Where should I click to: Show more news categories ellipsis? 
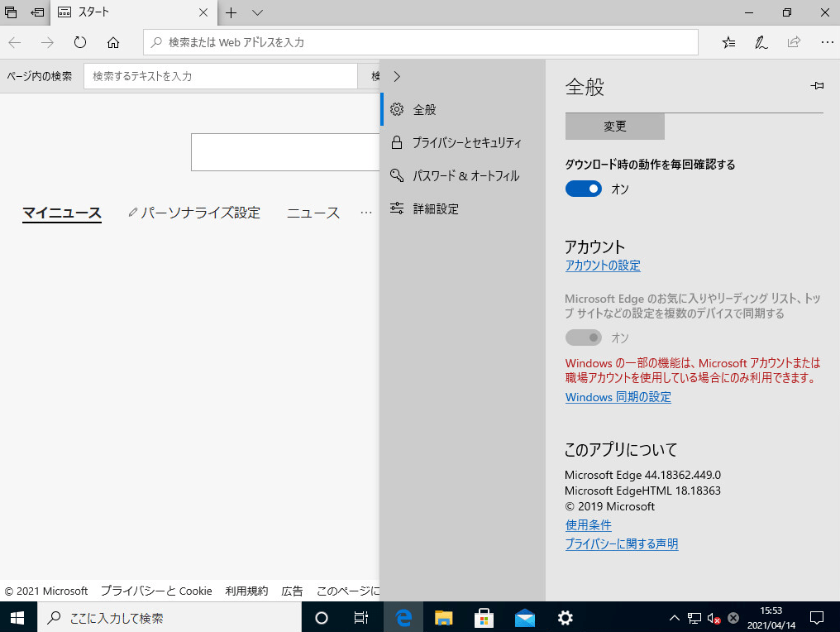tap(366, 213)
